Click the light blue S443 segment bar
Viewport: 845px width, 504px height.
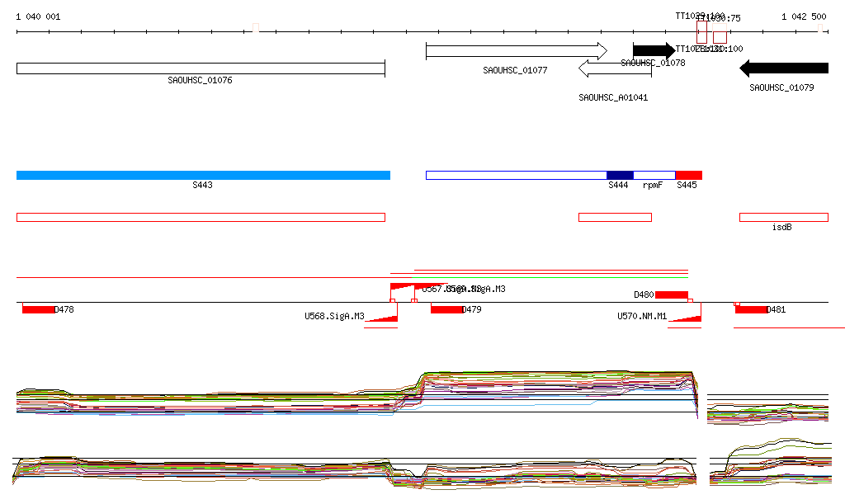(x=203, y=175)
